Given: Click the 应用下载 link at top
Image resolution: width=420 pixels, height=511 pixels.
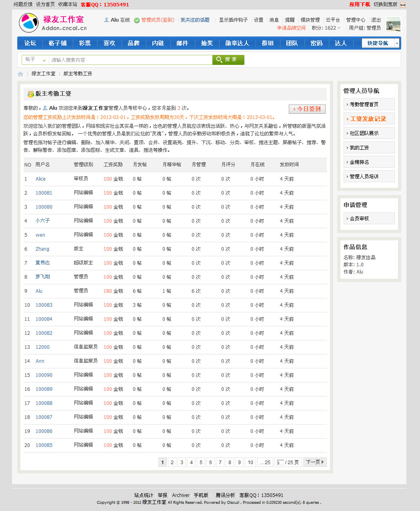Looking at the screenshot, I should point(360,4).
